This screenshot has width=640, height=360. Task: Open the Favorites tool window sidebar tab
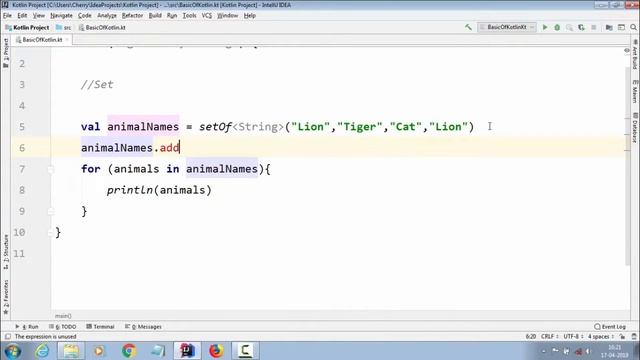pyautogui.click(x=6, y=297)
